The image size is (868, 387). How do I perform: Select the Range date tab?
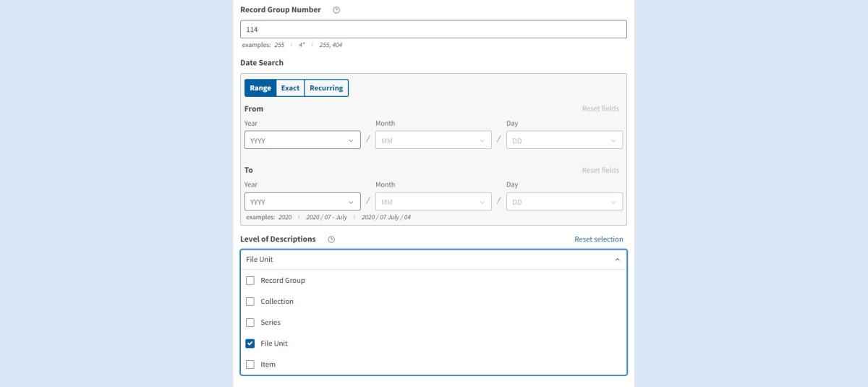coord(260,88)
